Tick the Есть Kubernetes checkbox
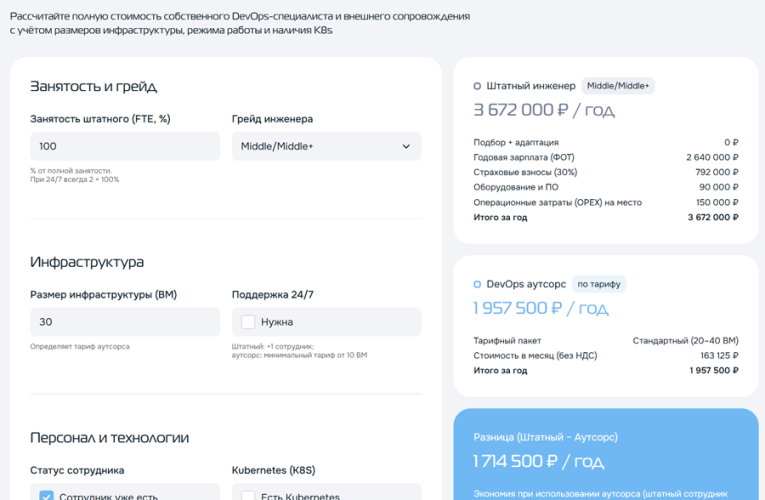The width and height of the screenshot is (765, 500). click(x=248, y=496)
